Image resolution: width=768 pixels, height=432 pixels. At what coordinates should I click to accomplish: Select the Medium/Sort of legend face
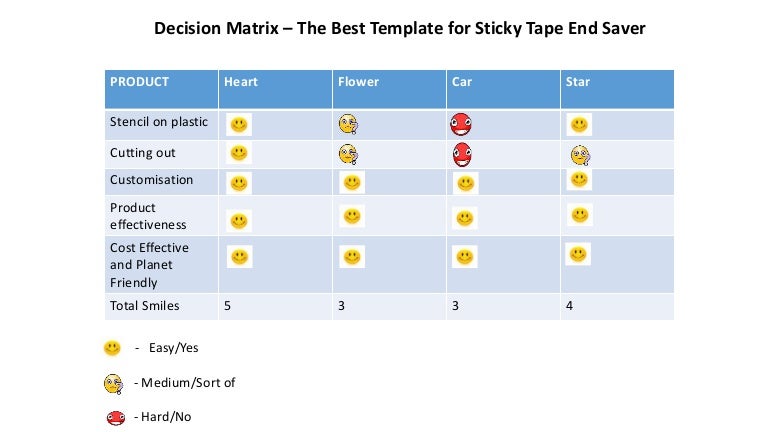click(113, 383)
